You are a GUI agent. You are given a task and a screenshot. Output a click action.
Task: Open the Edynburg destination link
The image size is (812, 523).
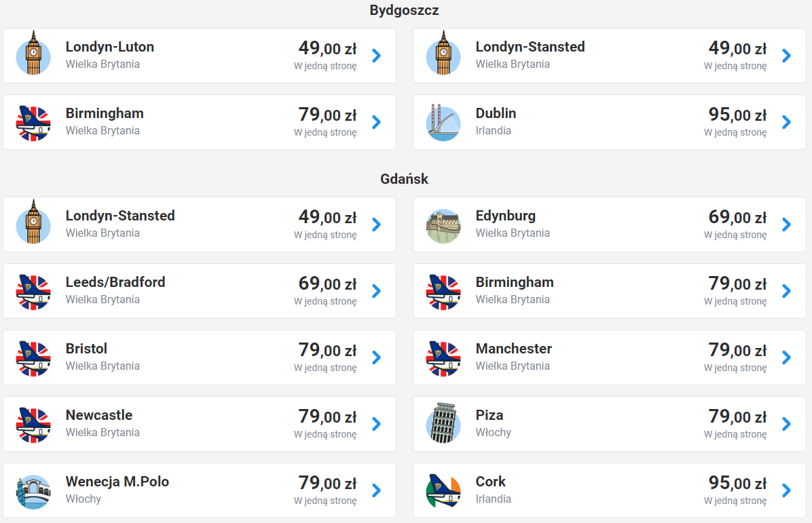point(505,216)
